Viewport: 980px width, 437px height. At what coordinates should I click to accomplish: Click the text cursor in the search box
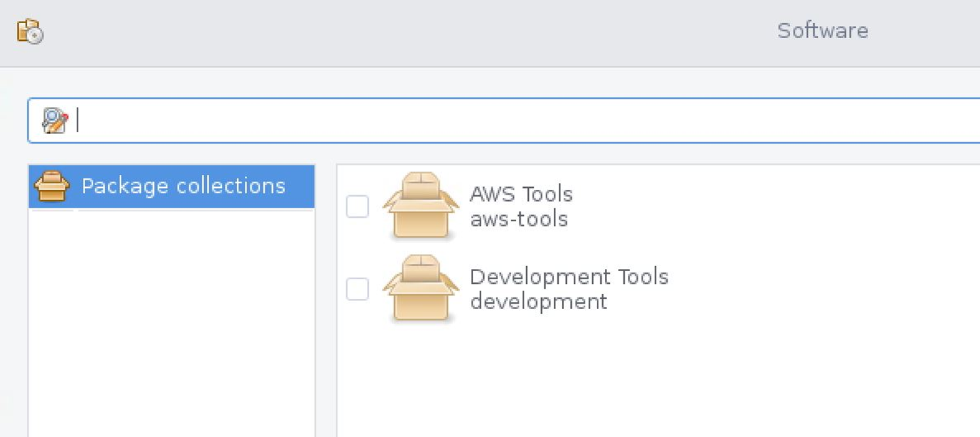[78, 120]
